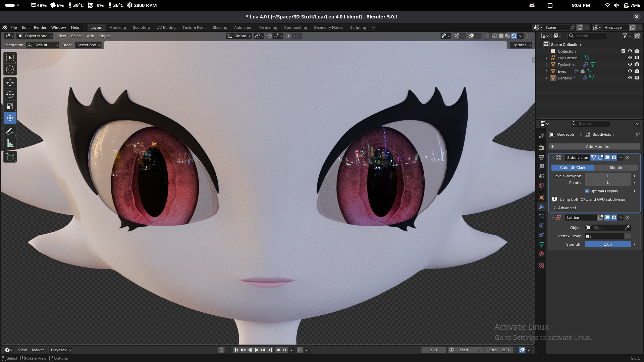Image resolution: width=644 pixels, height=362 pixels.
Task: Toggle Subdivision modifier viewport display
Action: click(x=607, y=158)
